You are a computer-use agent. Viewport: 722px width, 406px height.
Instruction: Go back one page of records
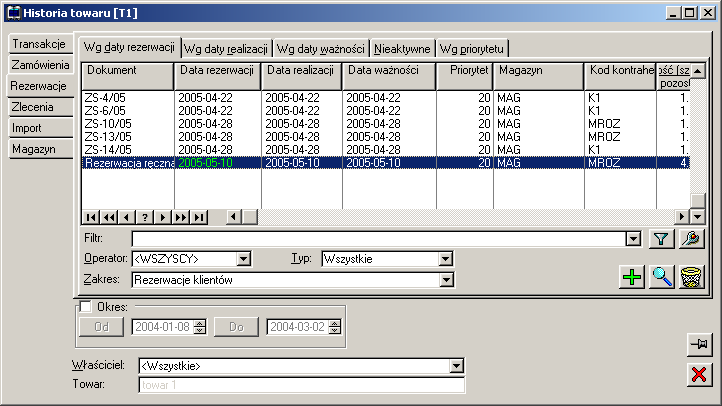109,217
